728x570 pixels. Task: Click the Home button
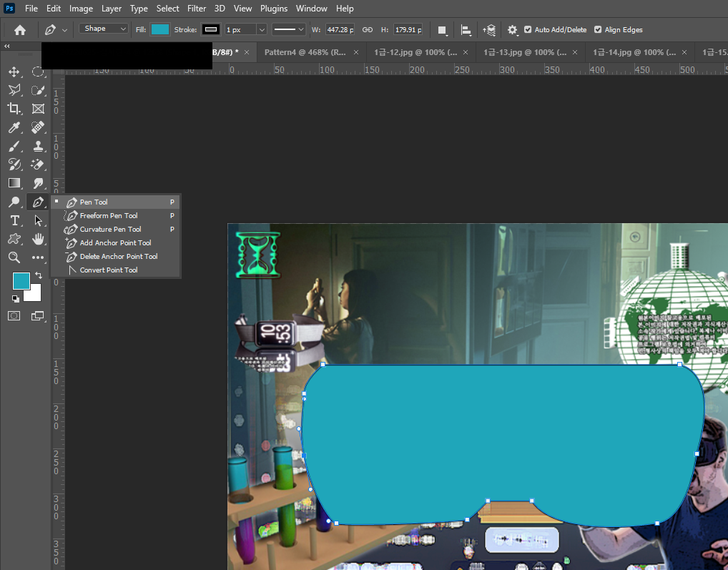click(x=20, y=30)
